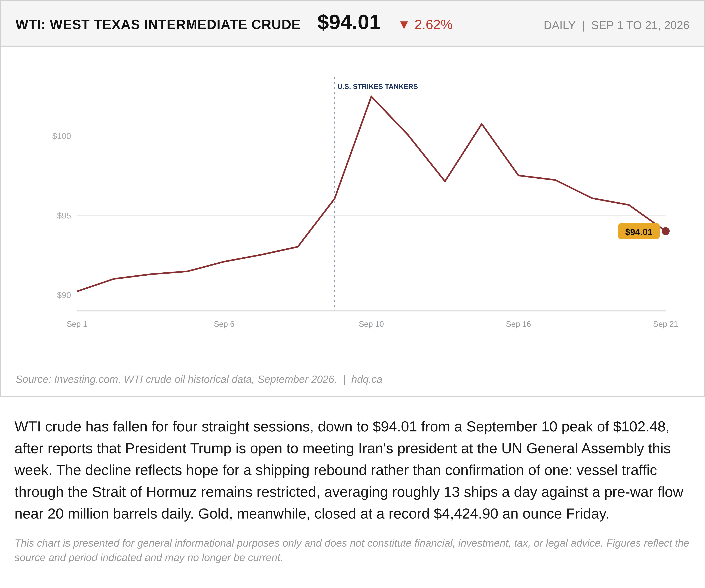
Task: Select the $90 y-axis label
Action: point(64,295)
